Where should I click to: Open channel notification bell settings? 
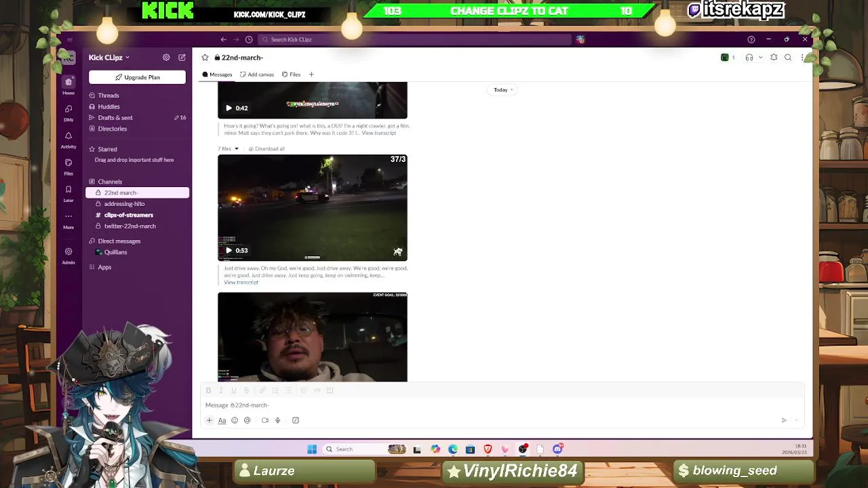(x=774, y=58)
